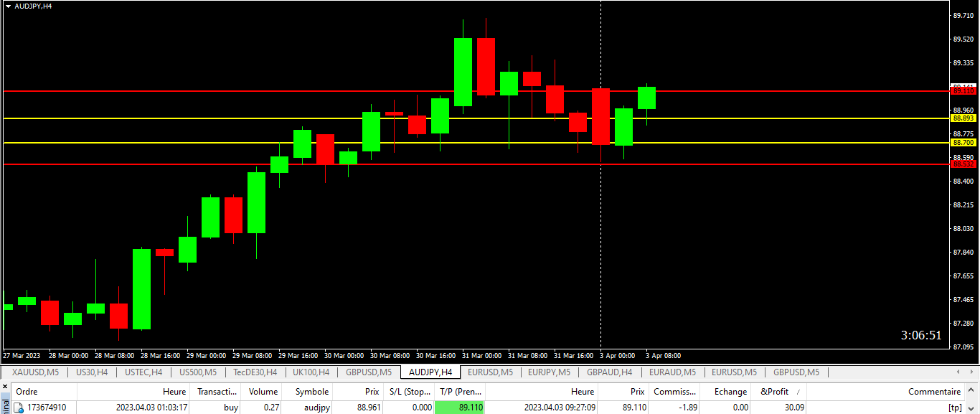This screenshot has height=414, width=980.
Task: Click close time 2023.04.03 09:27:09
Action: click(559, 408)
